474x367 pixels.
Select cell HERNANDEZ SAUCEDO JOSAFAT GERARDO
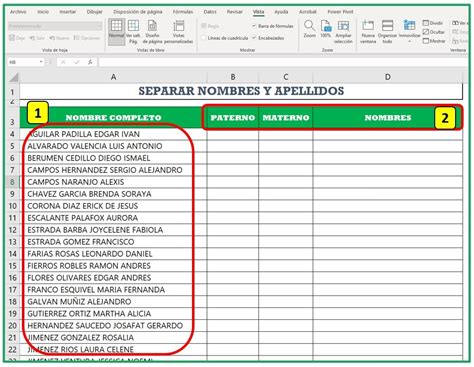(113, 326)
